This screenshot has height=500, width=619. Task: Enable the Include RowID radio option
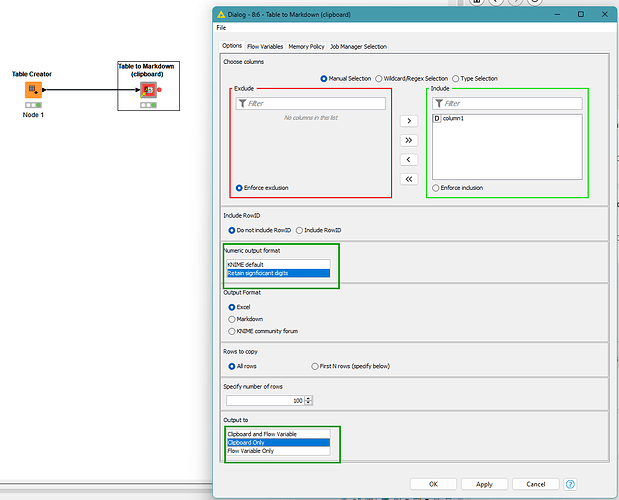300,230
